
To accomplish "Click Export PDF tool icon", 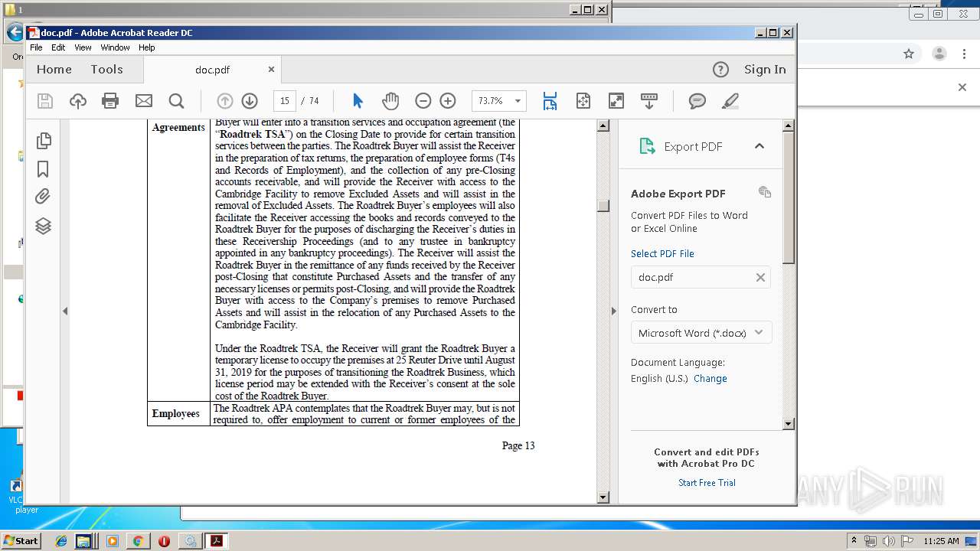I will [647, 146].
